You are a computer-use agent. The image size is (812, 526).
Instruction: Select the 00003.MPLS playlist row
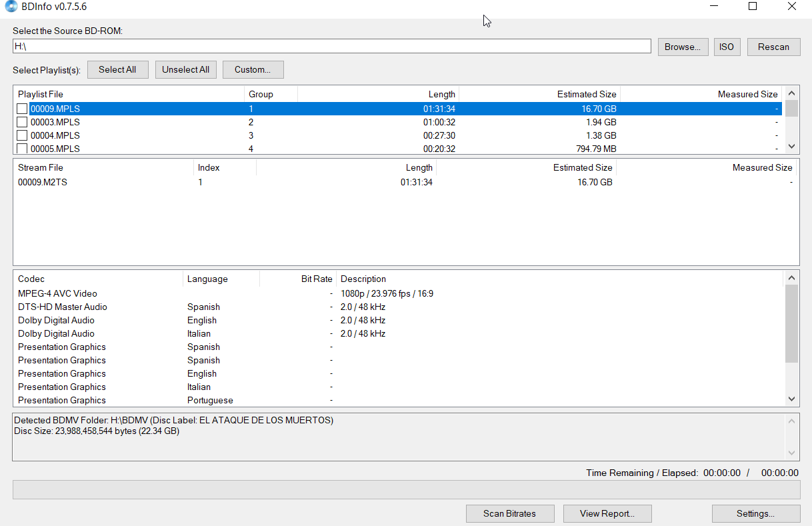point(398,122)
